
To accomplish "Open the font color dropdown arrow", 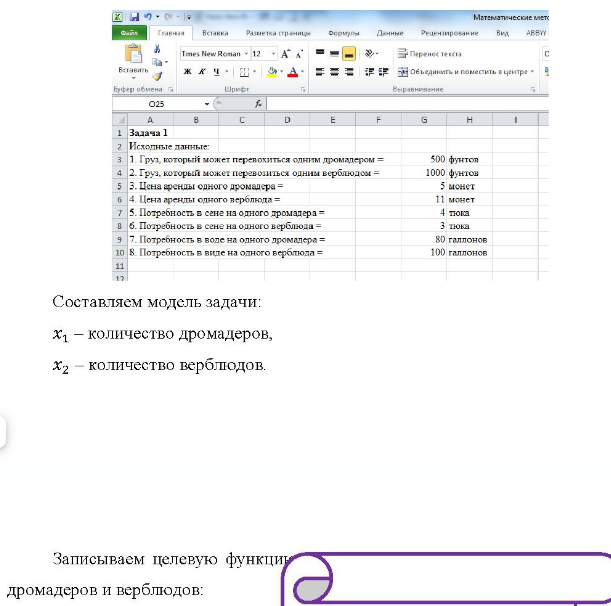I will pos(302,72).
